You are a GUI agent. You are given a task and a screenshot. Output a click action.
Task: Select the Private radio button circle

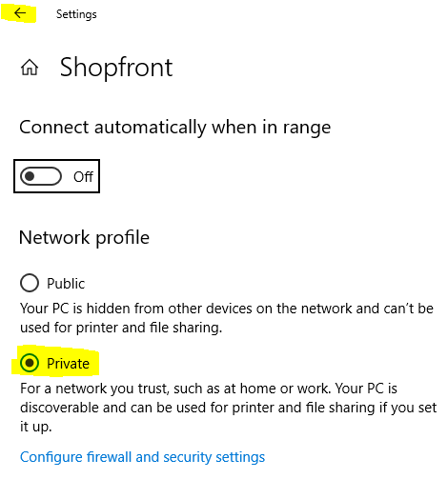[x=30, y=363]
